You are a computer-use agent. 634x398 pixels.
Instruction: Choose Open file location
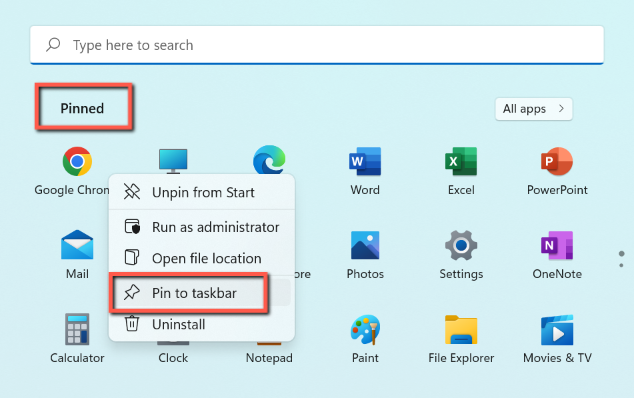(202, 258)
